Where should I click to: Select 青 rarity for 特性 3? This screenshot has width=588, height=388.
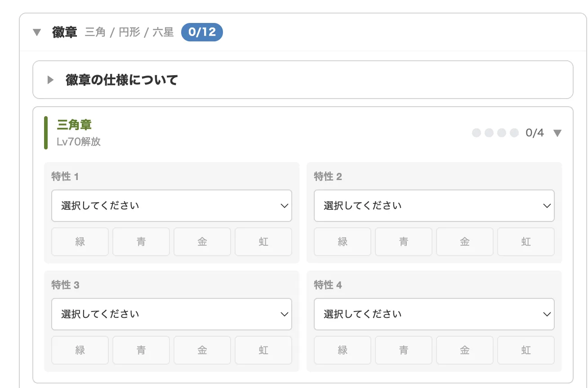(141, 350)
